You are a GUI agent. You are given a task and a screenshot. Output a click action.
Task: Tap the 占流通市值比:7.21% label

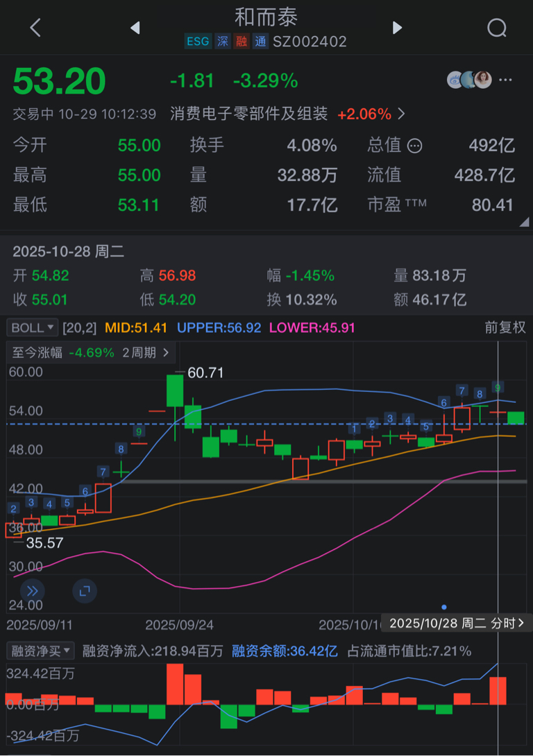pyautogui.click(x=409, y=651)
